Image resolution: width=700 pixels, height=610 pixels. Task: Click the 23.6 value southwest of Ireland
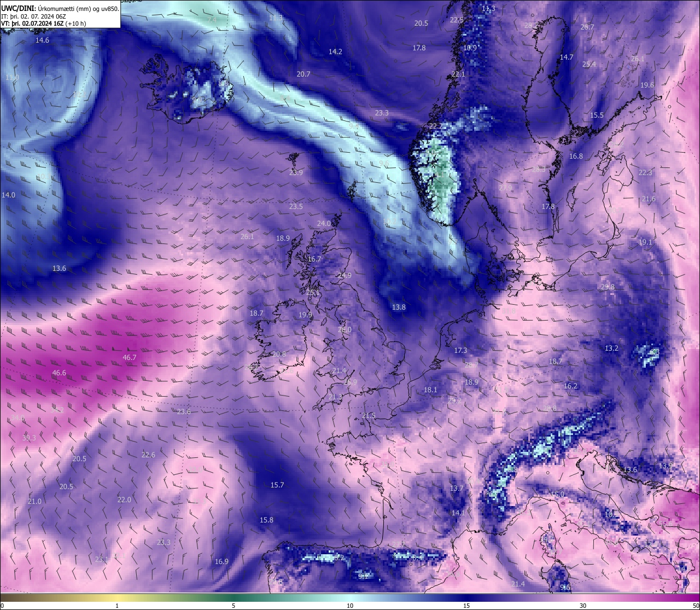point(184,411)
